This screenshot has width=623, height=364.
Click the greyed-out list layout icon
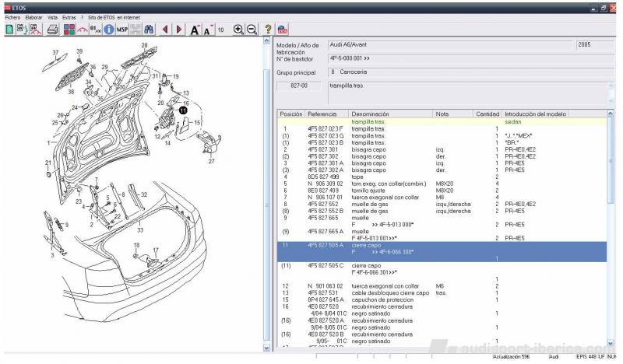coord(136,30)
